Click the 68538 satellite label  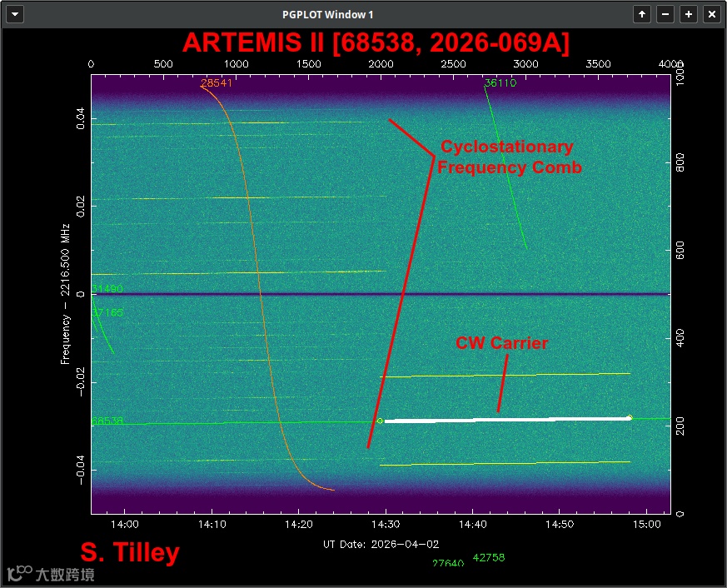[107, 421]
